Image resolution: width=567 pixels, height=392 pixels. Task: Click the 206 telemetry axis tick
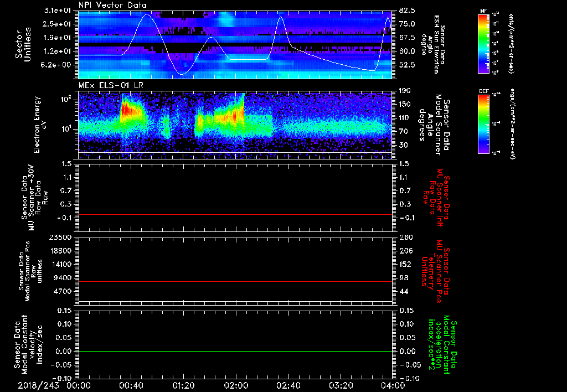[x=406, y=251]
